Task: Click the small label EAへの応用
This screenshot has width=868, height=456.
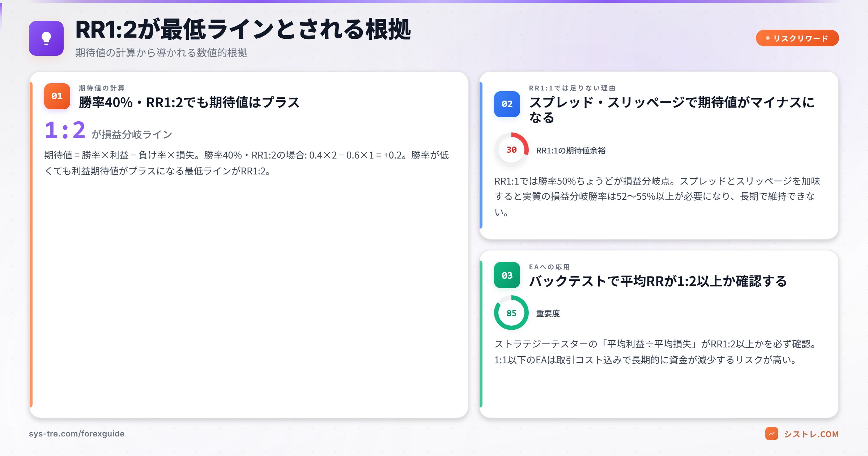Action: [549, 267]
